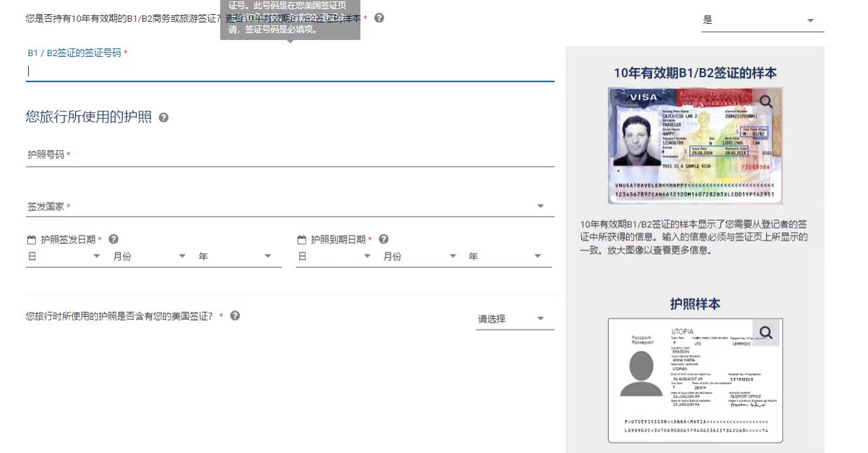The width and height of the screenshot is (868, 453).
Task: Click help icon next to 护照签发日期
Action: click(x=114, y=239)
